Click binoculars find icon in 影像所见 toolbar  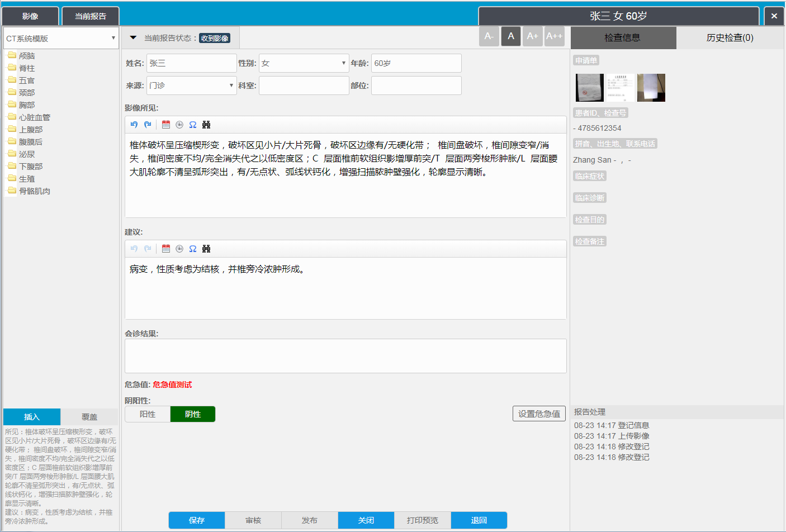pyautogui.click(x=206, y=125)
